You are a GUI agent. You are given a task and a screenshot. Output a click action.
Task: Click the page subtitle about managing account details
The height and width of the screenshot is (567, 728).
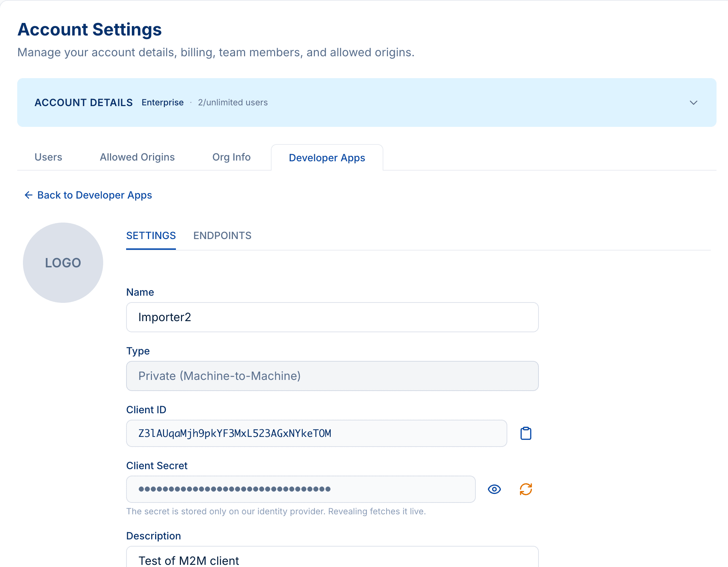coord(216,52)
